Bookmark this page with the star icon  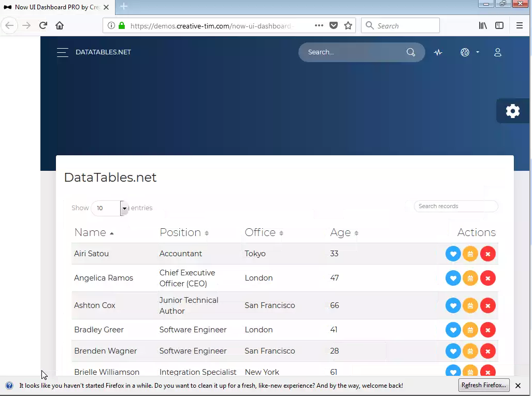pyautogui.click(x=348, y=25)
